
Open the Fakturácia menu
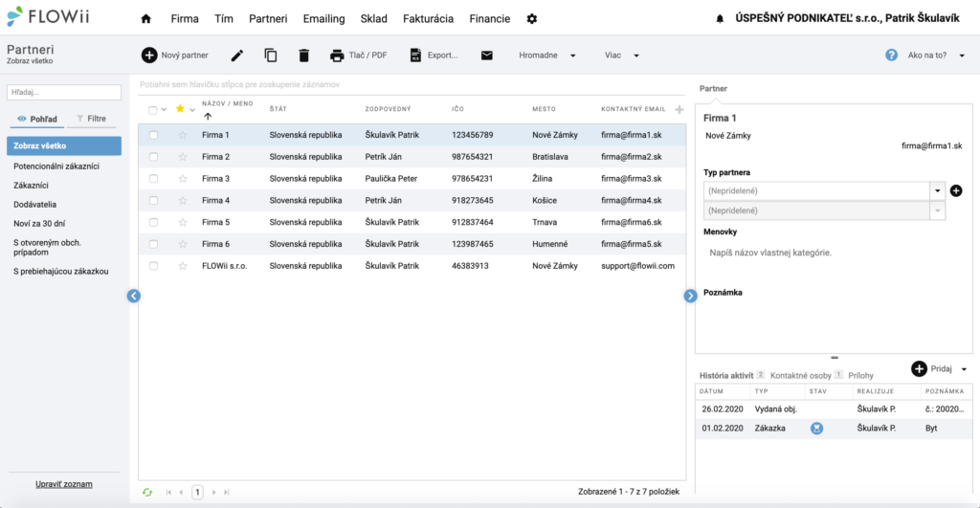(x=428, y=19)
